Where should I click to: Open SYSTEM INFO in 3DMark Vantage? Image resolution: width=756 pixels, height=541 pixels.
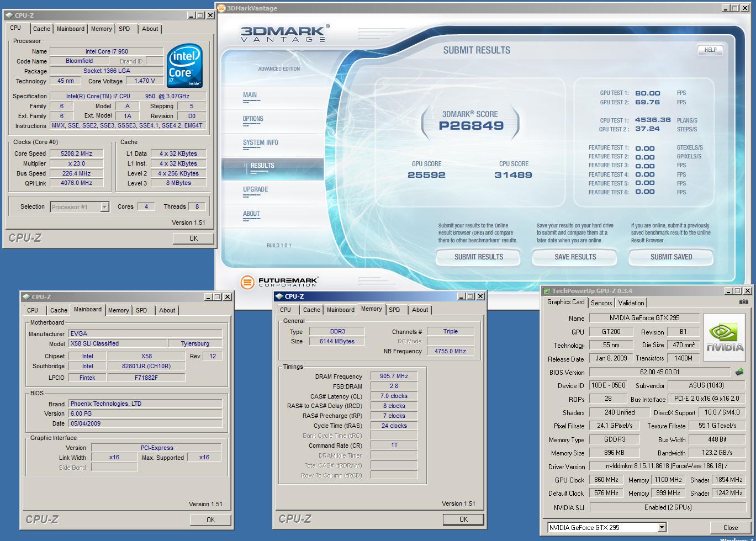[x=261, y=142]
